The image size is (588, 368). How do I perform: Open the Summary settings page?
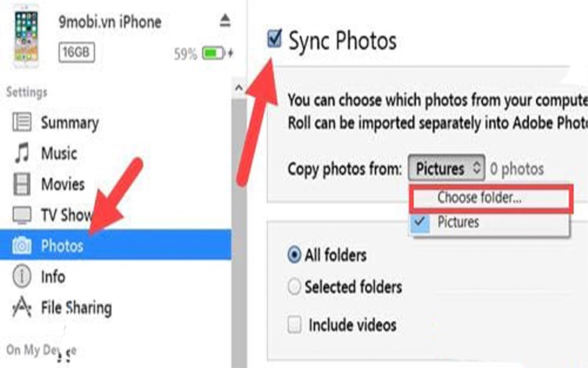(69, 122)
